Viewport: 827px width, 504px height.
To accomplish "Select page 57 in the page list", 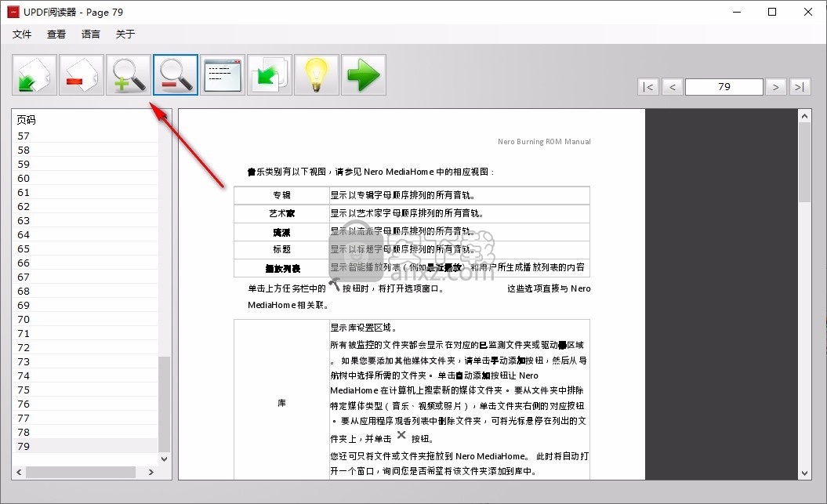I will [x=85, y=136].
